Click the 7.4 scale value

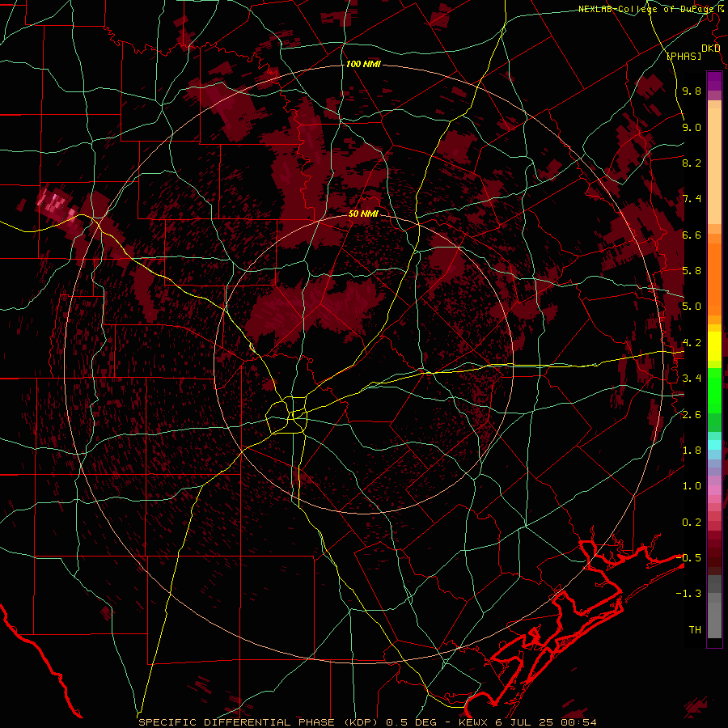(692, 199)
